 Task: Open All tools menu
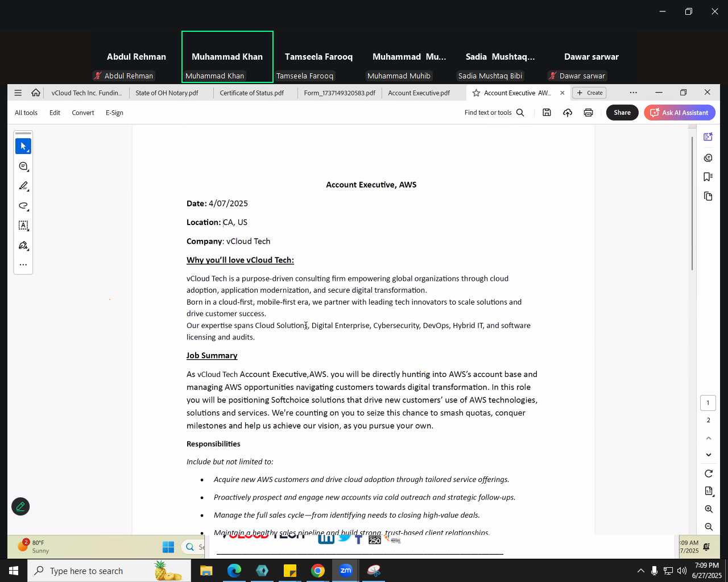[x=26, y=113]
